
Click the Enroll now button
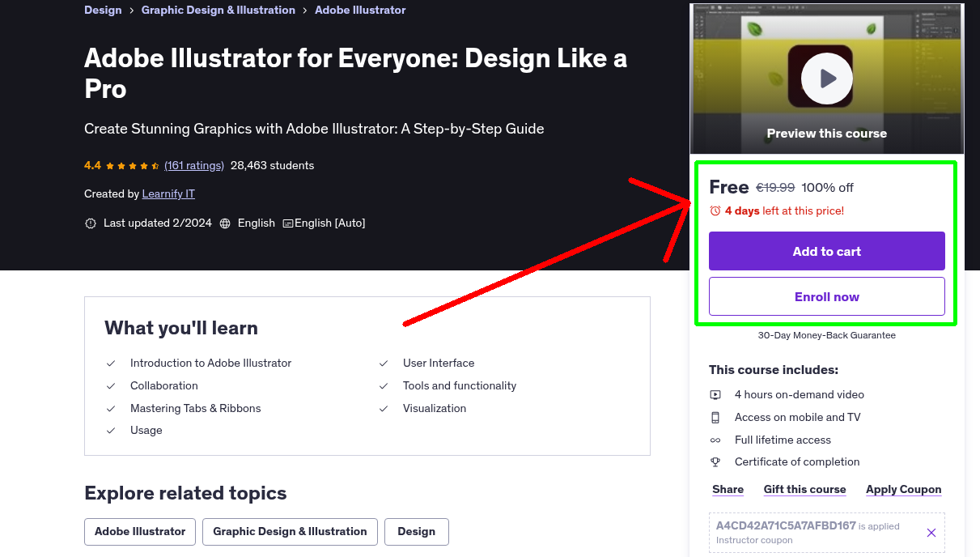click(x=827, y=296)
